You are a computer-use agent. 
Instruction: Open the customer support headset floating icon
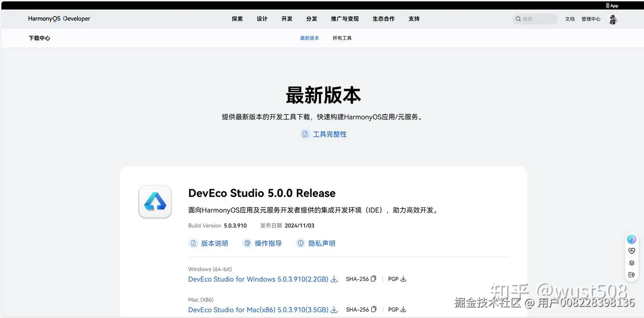click(631, 239)
